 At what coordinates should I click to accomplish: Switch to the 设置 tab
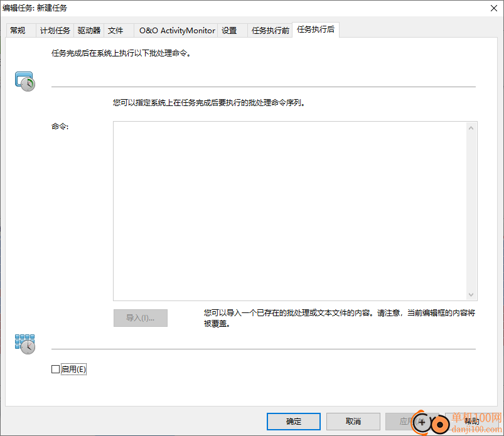pyautogui.click(x=232, y=31)
